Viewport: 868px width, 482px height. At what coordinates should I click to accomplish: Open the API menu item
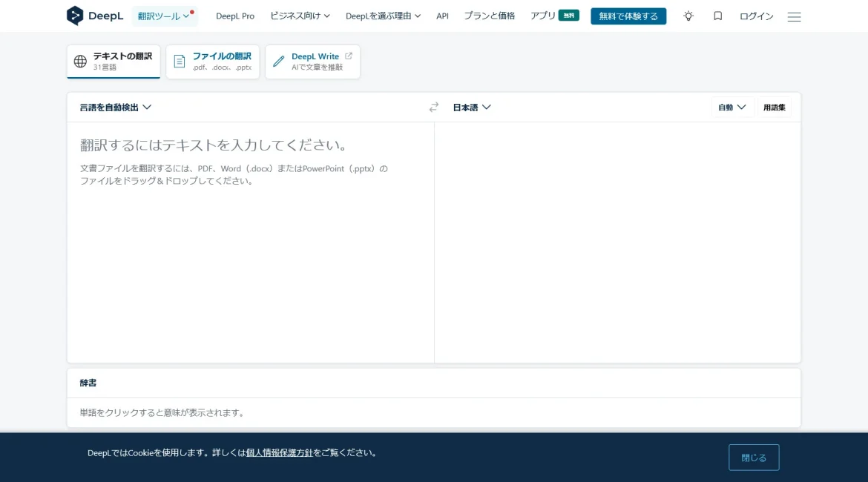tap(442, 16)
